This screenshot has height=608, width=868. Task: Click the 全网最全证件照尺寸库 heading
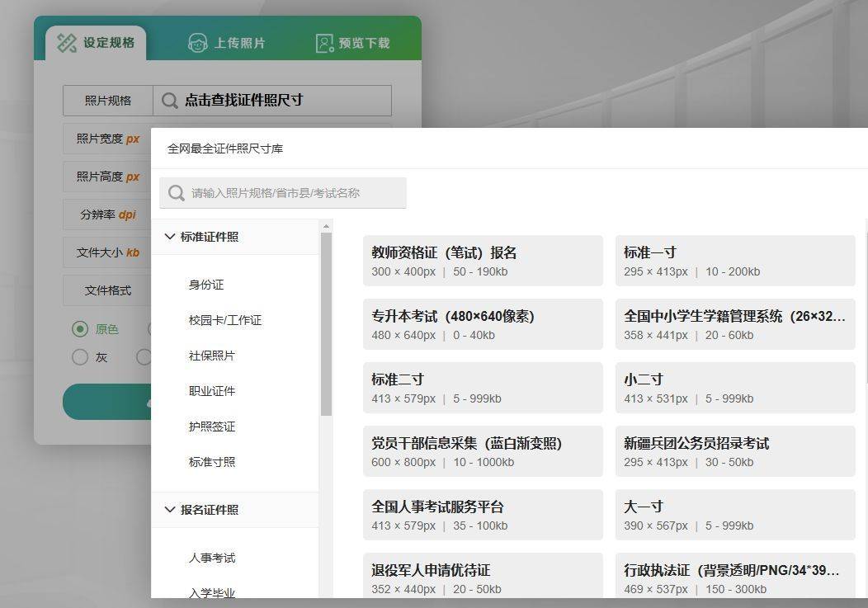225,148
